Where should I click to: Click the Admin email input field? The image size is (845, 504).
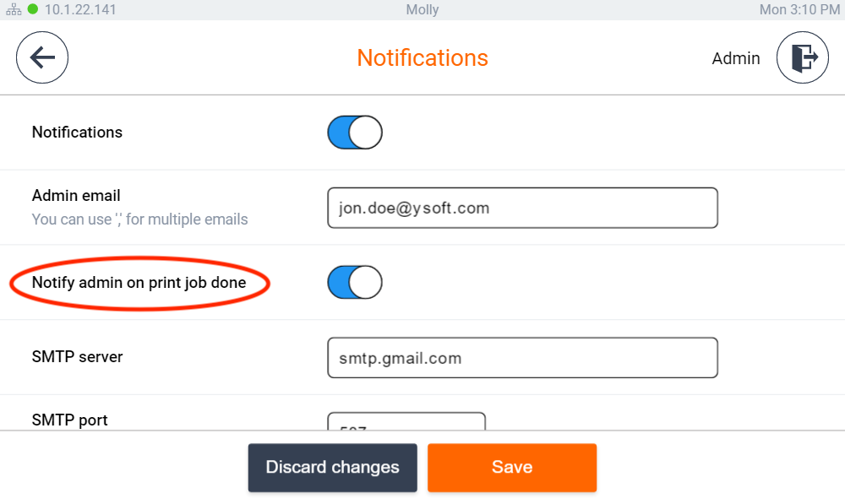click(x=522, y=208)
